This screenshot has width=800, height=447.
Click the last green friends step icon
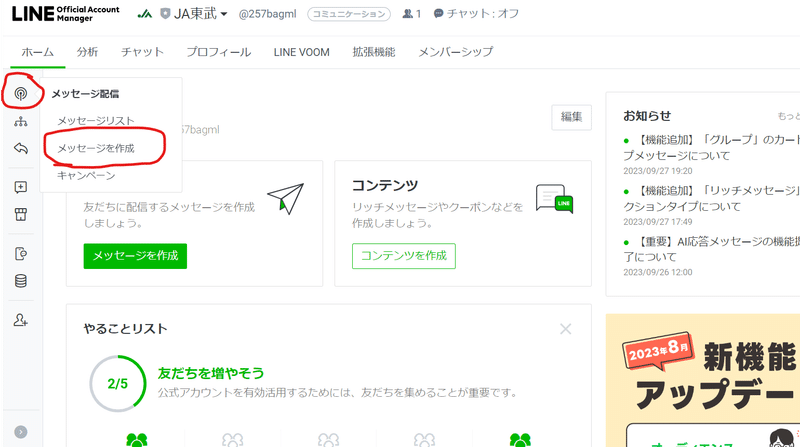click(x=520, y=440)
